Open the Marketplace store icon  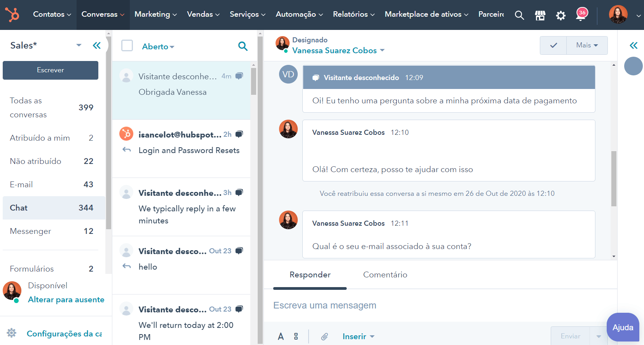click(x=540, y=15)
